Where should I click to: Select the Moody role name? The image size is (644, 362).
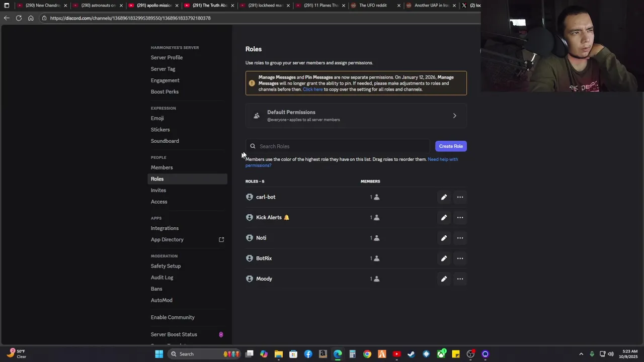pyautogui.click(x=264, y=279)
